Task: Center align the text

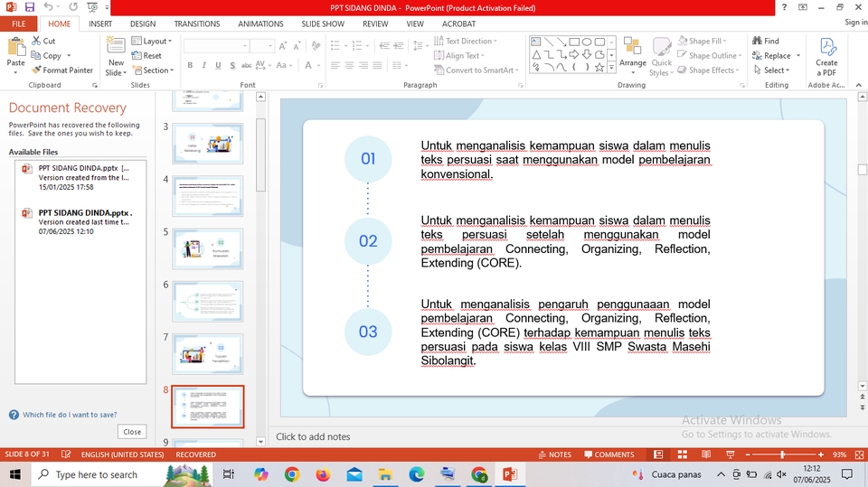Action: coord(349,65)
